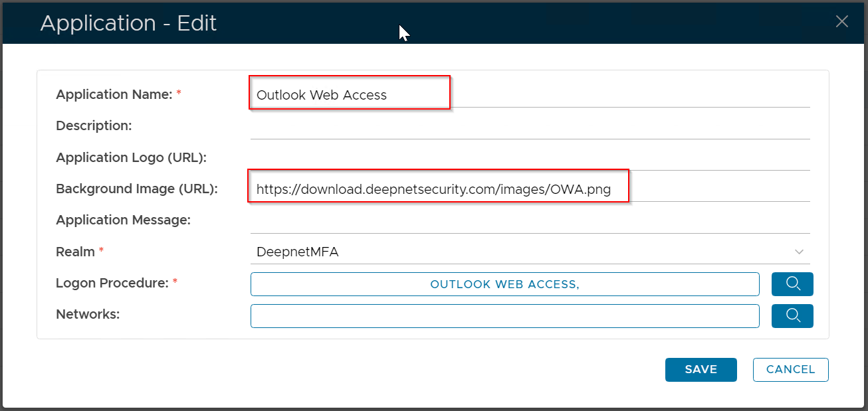The image size is (868, 411).
Task: Focus the Description input field
Action: tap(530, 126)
